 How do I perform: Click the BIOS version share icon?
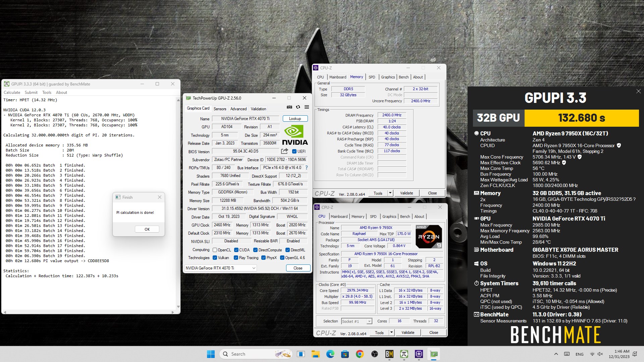284,151
